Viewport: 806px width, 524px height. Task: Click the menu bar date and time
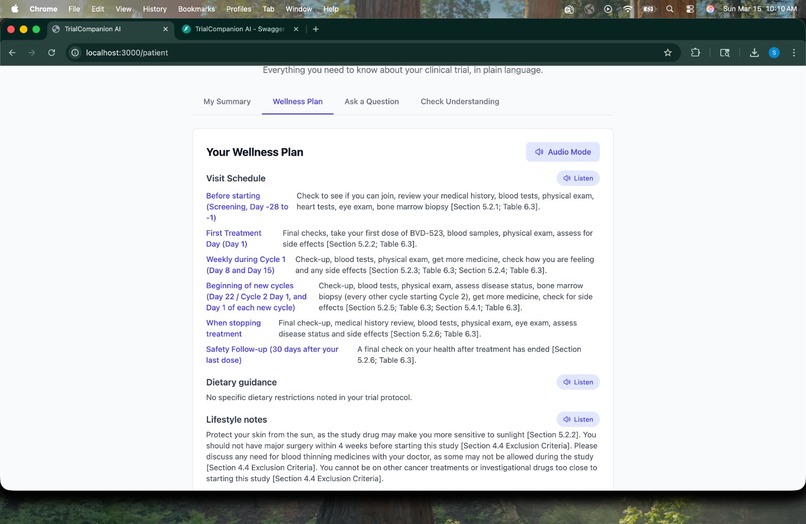tap(760, 9)
